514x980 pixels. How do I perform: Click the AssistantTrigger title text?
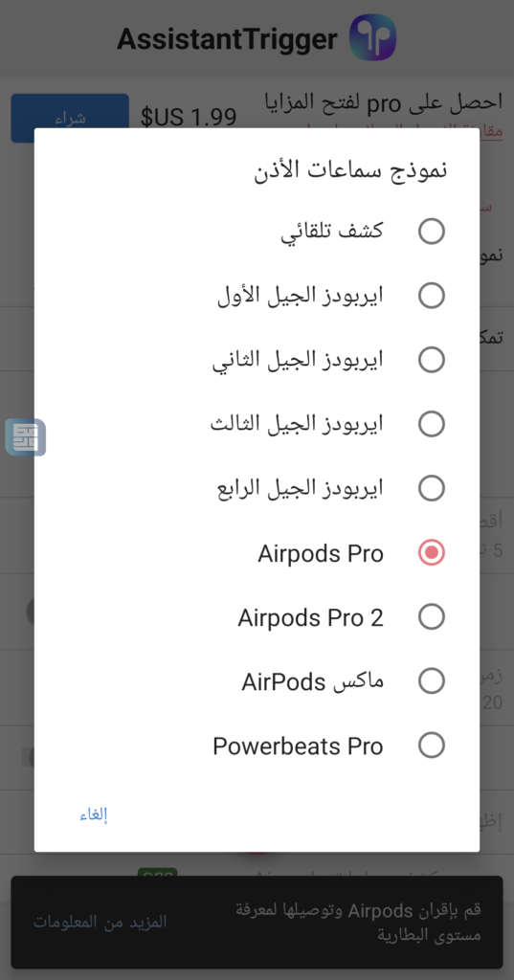coord(227,39)
